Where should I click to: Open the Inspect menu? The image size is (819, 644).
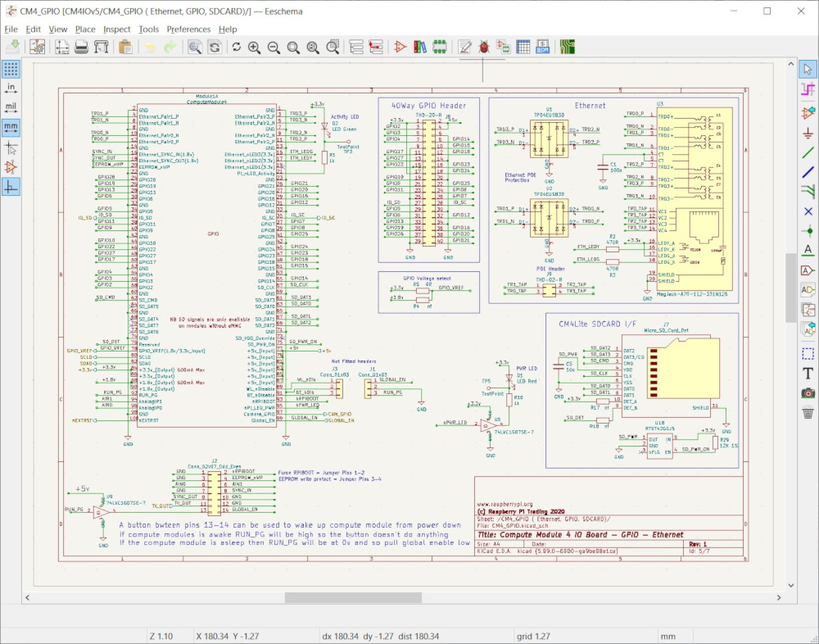(116, 29)
